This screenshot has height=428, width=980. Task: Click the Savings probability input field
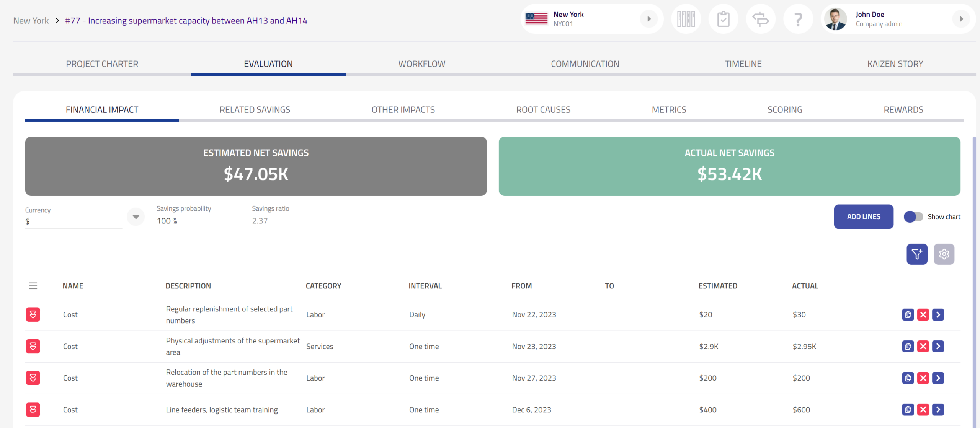(198, 221)
